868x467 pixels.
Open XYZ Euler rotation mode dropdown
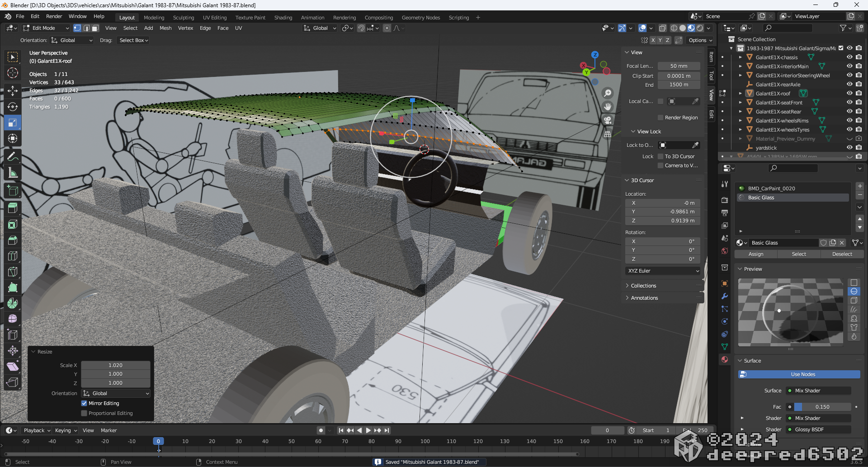tap(663, 271)
